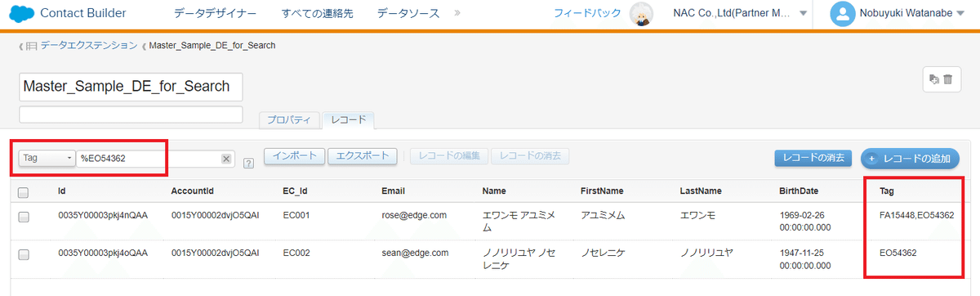
Task: Clear the search filter with X
Action: [x=226, y=159]
